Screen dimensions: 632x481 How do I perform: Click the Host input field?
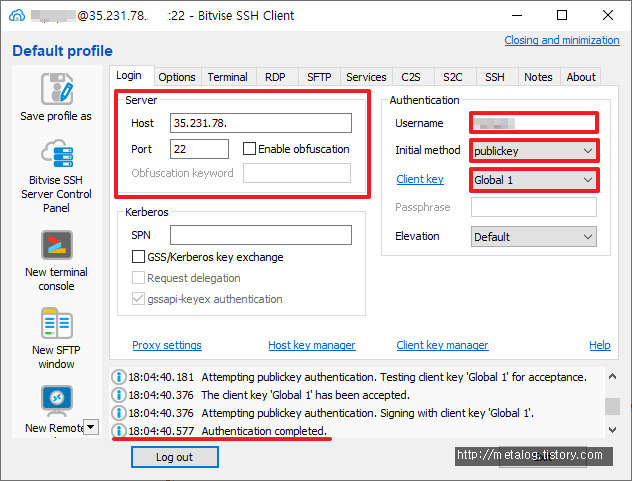(x=261, y=123)
